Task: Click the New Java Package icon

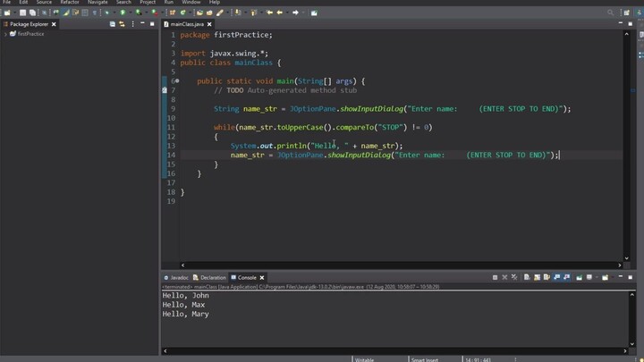Action: click(x=173, y=13)
